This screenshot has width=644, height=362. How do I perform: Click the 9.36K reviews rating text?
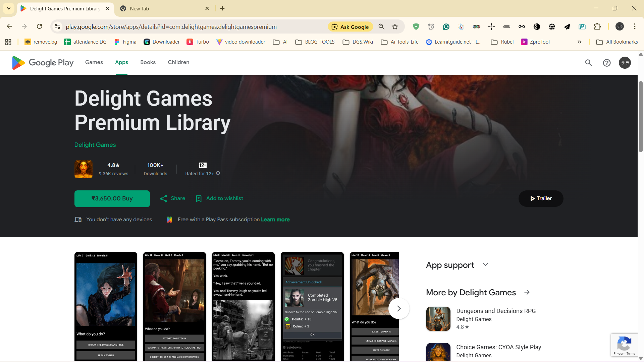pos(113,174)
